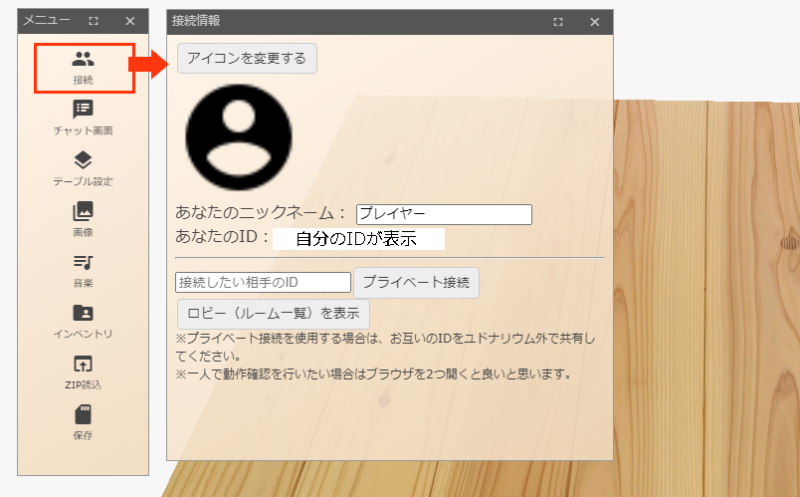Close the メニュー panel
Screen dimensions: 800x497
pos(130,21)
